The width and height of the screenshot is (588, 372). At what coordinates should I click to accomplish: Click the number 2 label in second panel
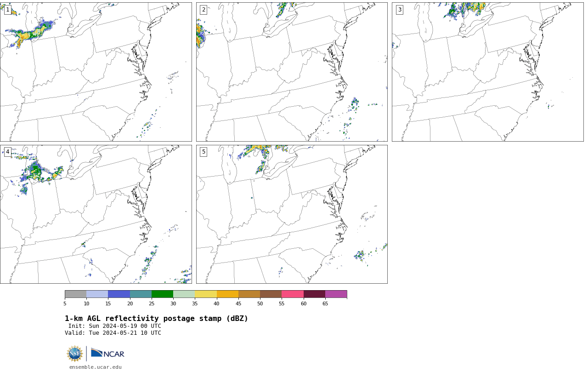click(x=204, y=10)
